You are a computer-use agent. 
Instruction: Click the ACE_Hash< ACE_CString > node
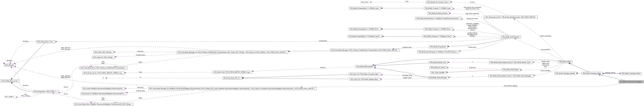[103, 52]
